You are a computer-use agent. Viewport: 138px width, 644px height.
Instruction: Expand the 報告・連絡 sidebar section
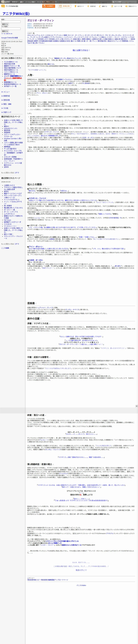[6, 104]
